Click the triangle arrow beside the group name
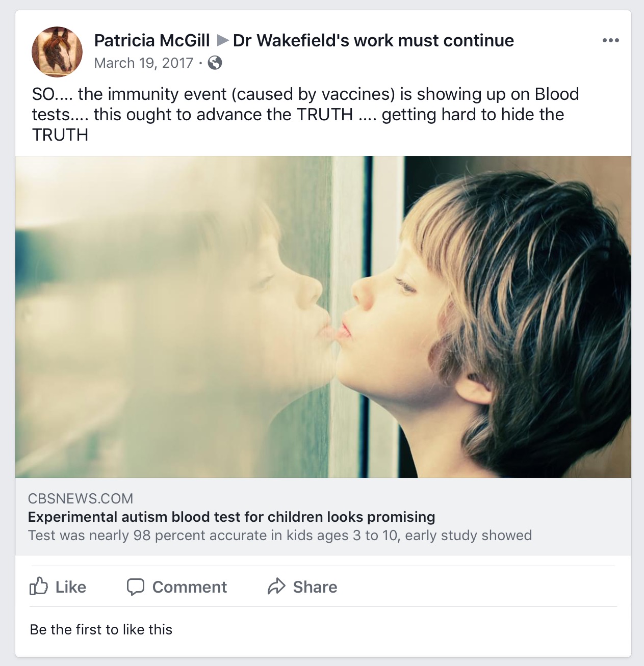This screenshot has width=644, height=666. click(222, 40)
